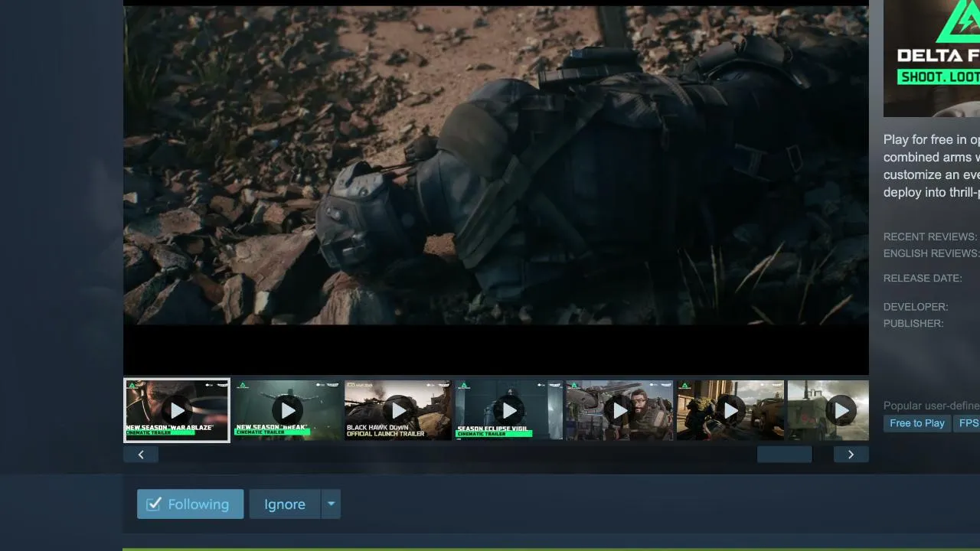
Task: Play the main Delta Force trailer video
Action: click(x=496, y=188)
